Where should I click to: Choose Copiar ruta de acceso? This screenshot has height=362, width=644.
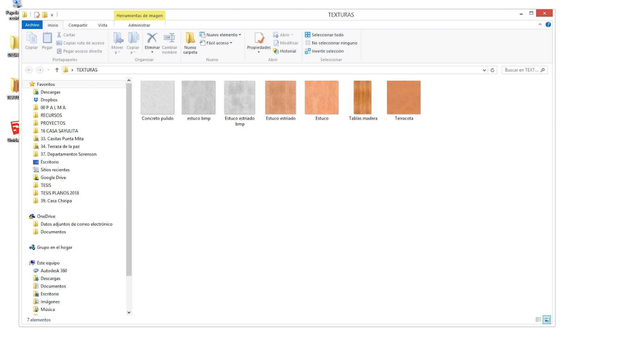tap(80, 43)
